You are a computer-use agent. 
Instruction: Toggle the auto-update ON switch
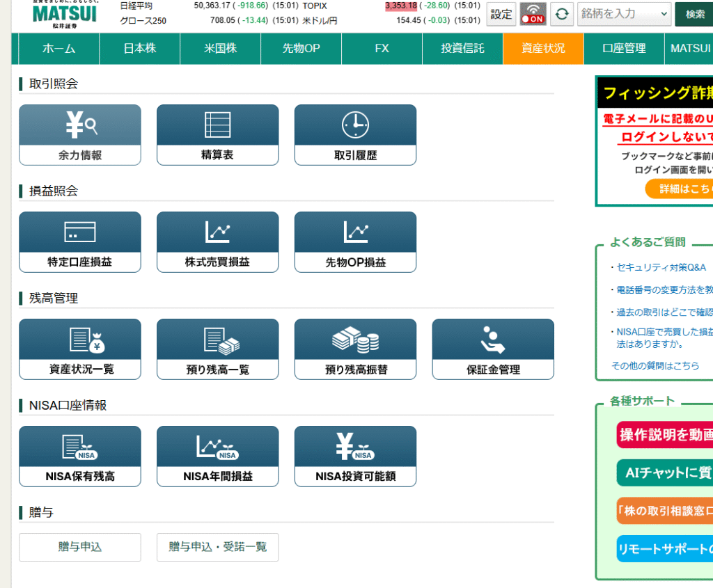click(x=533, y=14)
